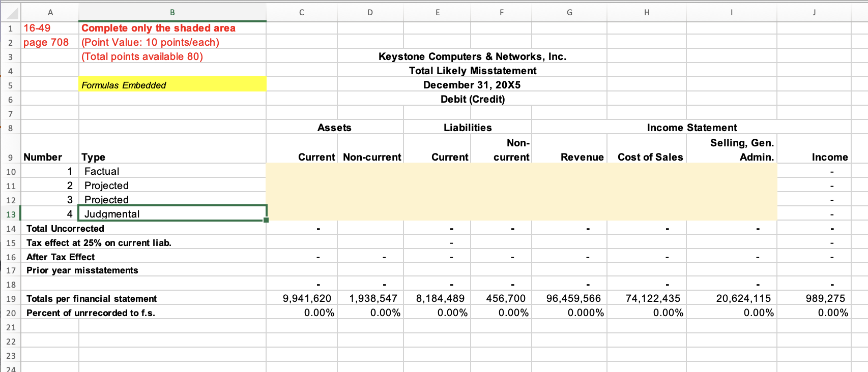The image size is (868, 372).
Task: Click 'Prior year misstatements' row label
Action: 82,270
